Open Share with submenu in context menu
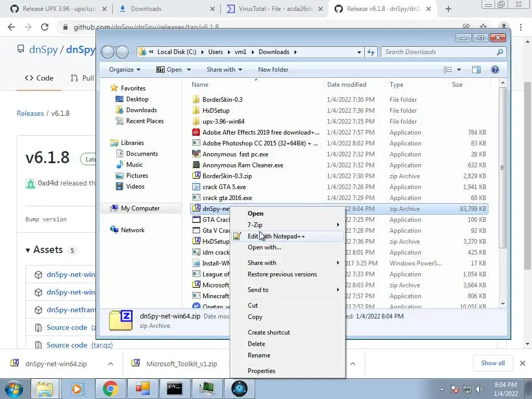 [x=287, y=262]
